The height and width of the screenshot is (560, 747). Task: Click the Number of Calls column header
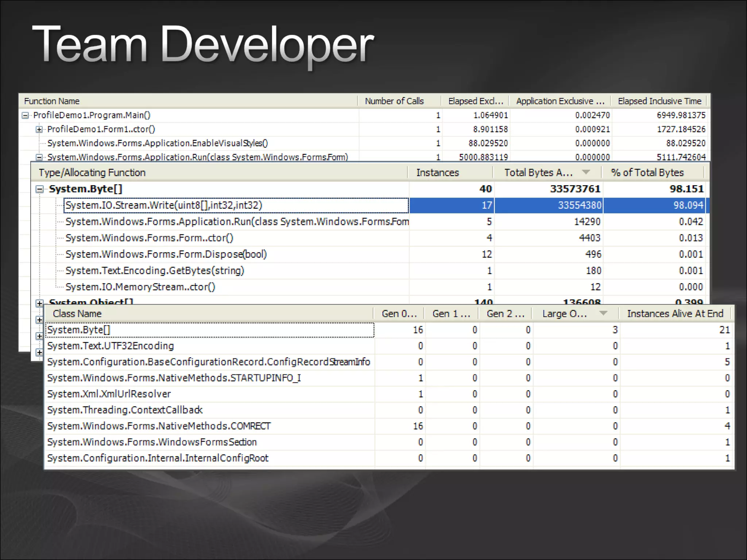pyautogui.click(x=399, y=101)
